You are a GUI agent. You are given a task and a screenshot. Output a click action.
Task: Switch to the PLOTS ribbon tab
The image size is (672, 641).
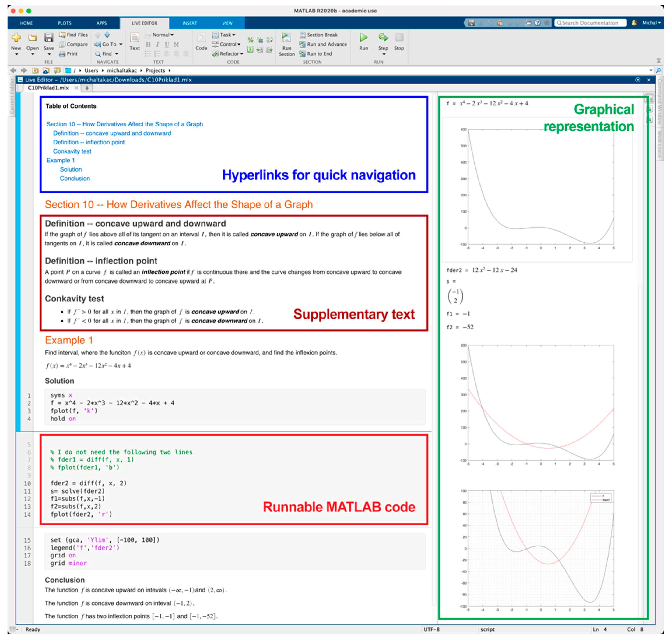tap(64, 23)
